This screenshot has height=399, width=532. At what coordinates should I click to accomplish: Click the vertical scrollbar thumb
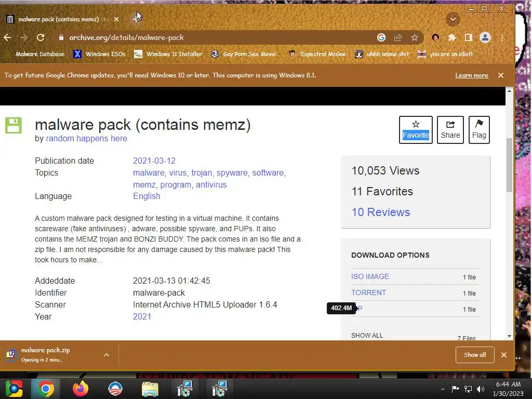click(x=509, y=165)
